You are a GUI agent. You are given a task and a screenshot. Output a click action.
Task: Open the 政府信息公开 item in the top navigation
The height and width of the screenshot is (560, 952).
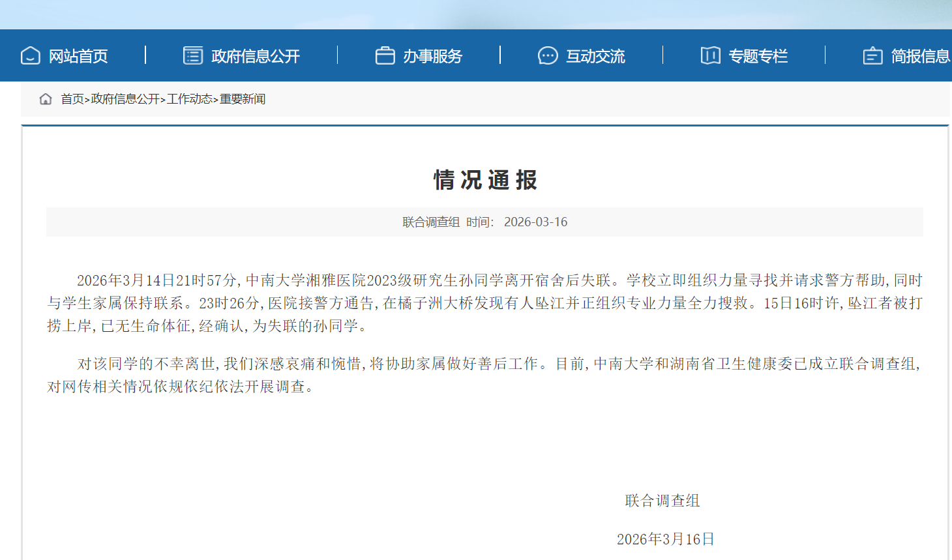[x=256, y=57]
